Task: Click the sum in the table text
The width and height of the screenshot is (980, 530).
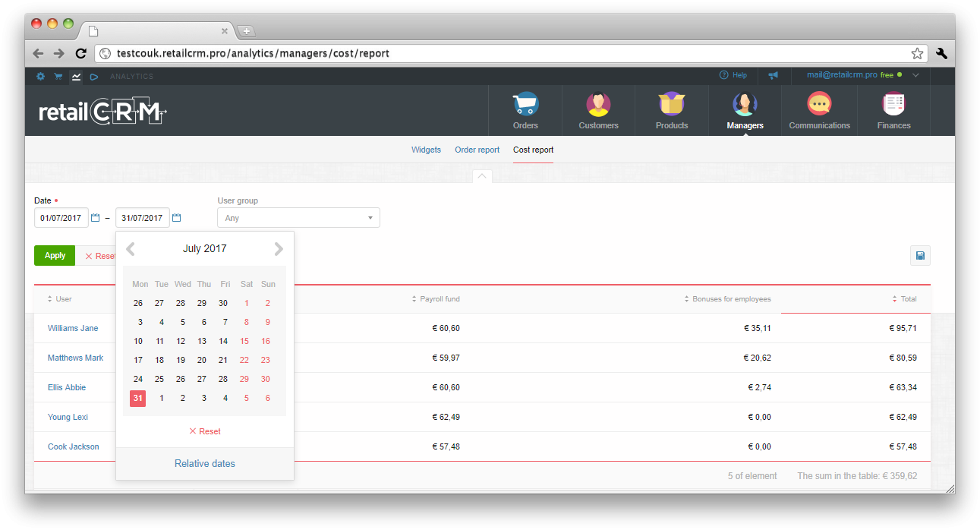Action: point(857,476)
